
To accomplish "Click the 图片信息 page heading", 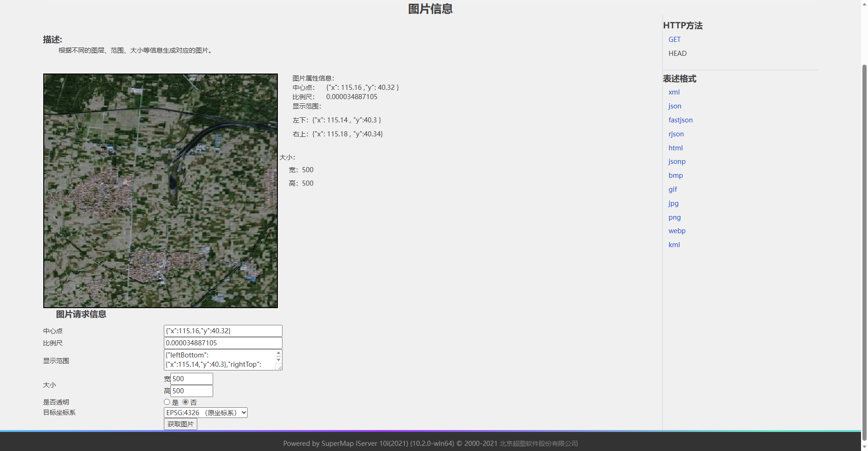I will [x=431, y=9].
